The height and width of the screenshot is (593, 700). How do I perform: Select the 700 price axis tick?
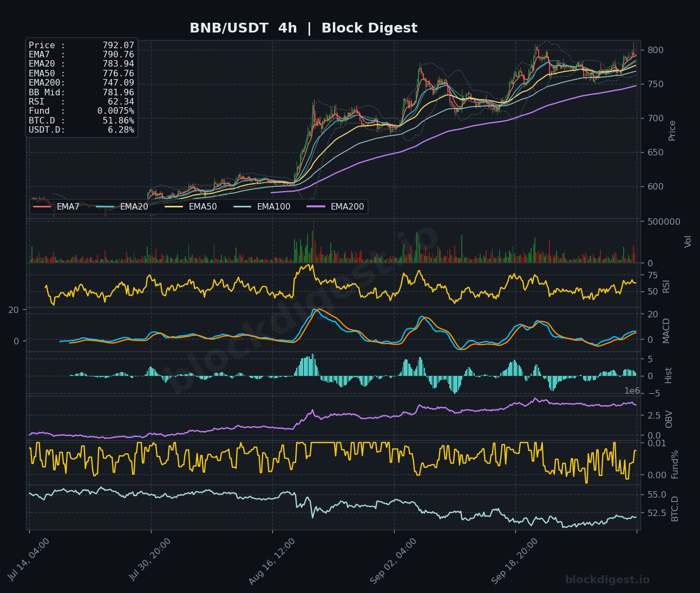pos(656,119)
